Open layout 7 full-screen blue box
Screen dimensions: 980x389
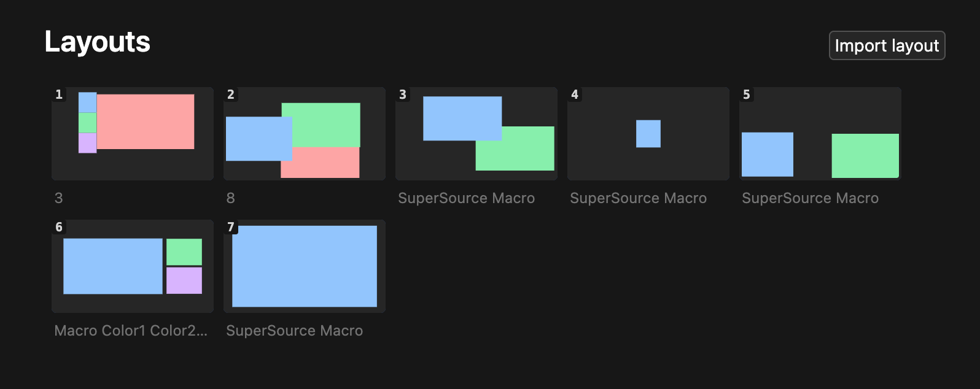305,266
